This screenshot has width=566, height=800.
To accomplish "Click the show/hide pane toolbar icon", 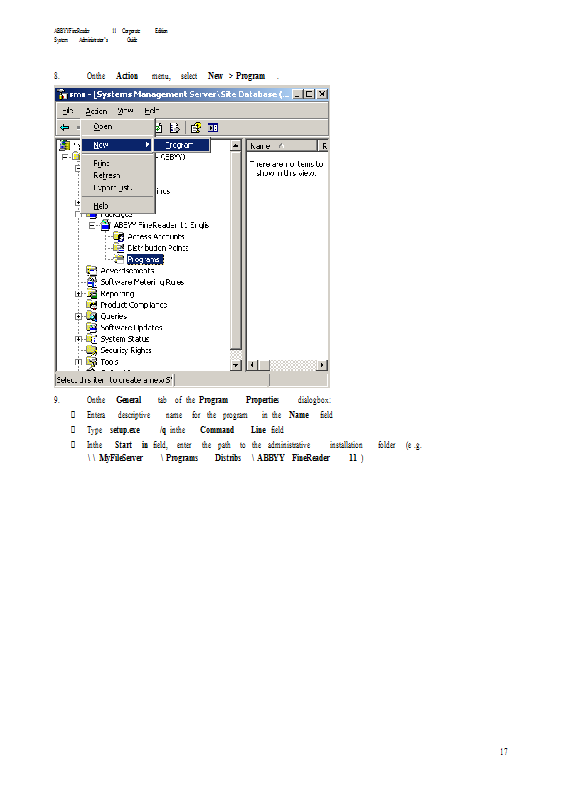I will click(213, 128).
